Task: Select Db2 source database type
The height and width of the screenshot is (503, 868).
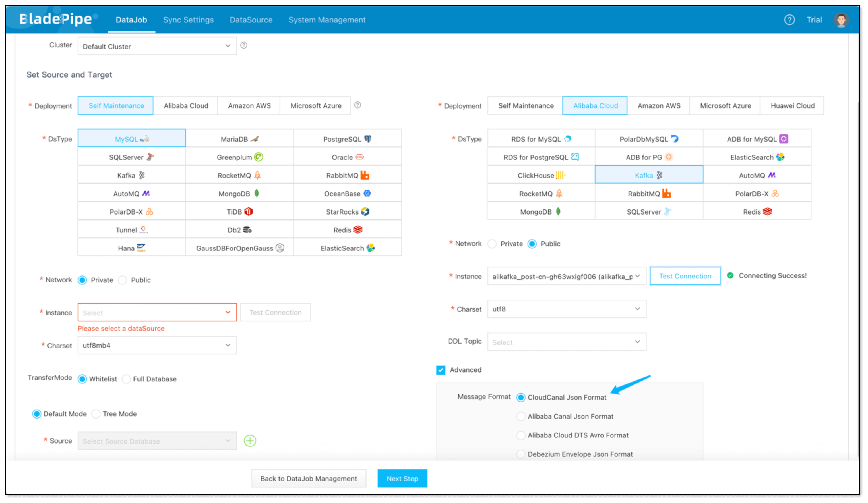Action: (239, 230)
